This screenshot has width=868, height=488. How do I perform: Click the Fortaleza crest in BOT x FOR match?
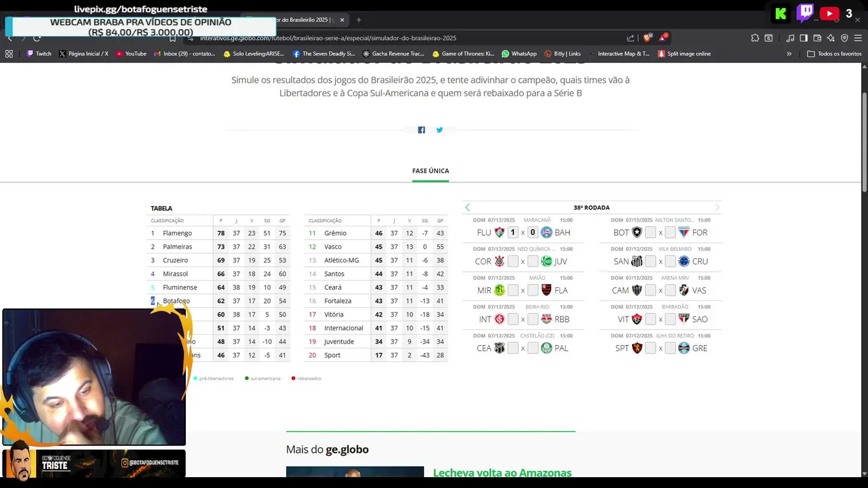tap(684, 232)
